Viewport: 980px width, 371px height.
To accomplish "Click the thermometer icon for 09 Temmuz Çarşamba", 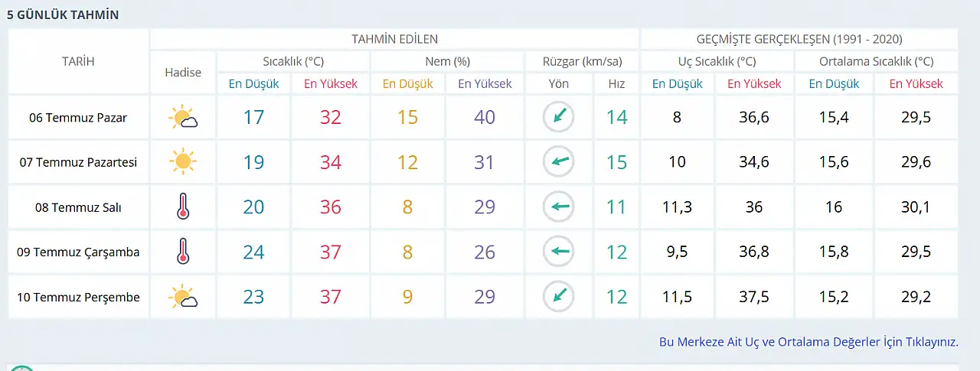I will 182,251.
